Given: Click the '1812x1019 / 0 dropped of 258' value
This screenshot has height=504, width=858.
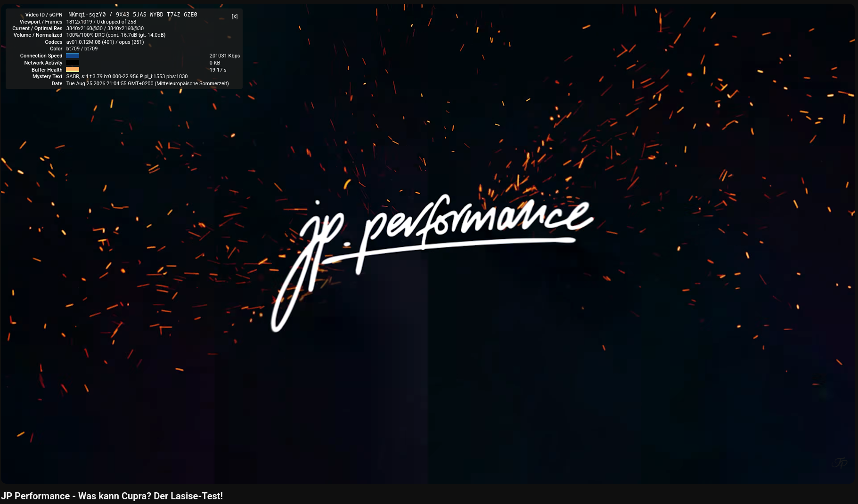Looking at the screenshot, I should [x=101, y=22].
